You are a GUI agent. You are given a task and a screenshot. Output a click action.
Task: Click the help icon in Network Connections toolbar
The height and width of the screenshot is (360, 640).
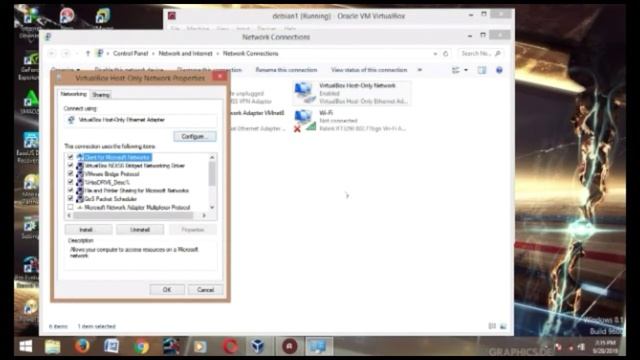pyautogui.click(x=499, y=70)
